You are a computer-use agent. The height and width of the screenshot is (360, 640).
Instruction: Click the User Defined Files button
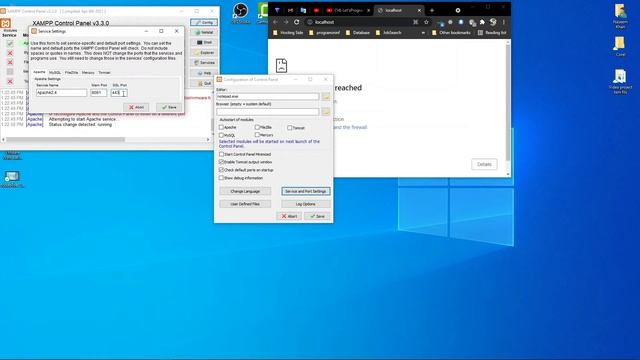245,204
